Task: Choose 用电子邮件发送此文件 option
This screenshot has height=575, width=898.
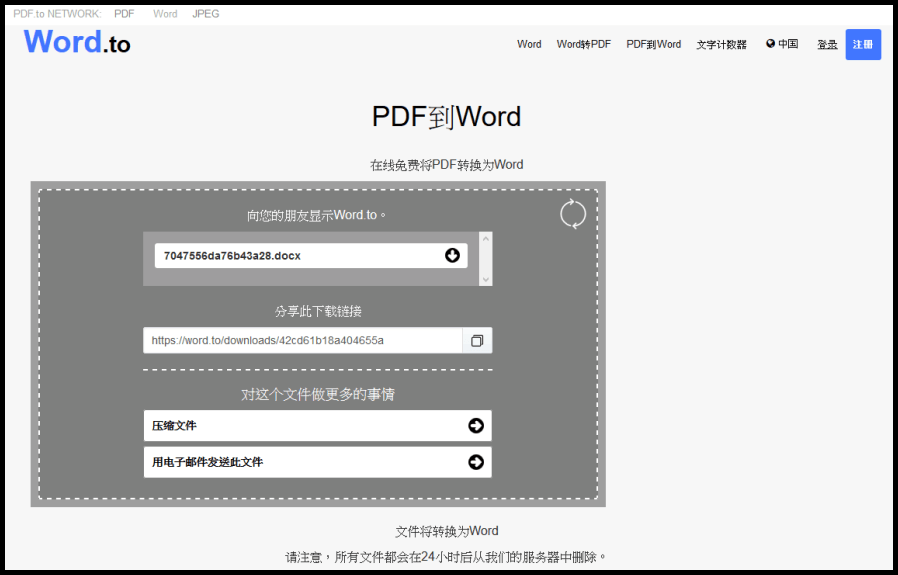Action: click(318, 462)
